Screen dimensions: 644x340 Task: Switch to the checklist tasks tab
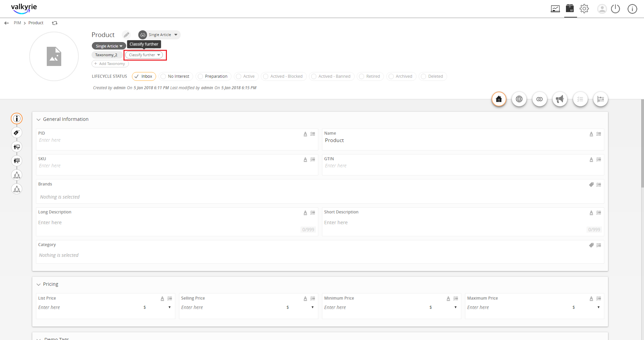click(x=580, y=99)
